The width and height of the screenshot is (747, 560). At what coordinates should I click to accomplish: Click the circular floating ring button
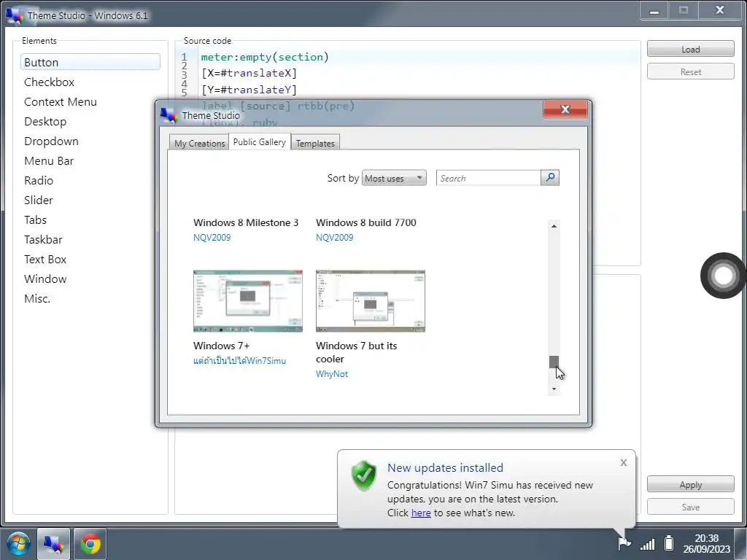[723, 275]
